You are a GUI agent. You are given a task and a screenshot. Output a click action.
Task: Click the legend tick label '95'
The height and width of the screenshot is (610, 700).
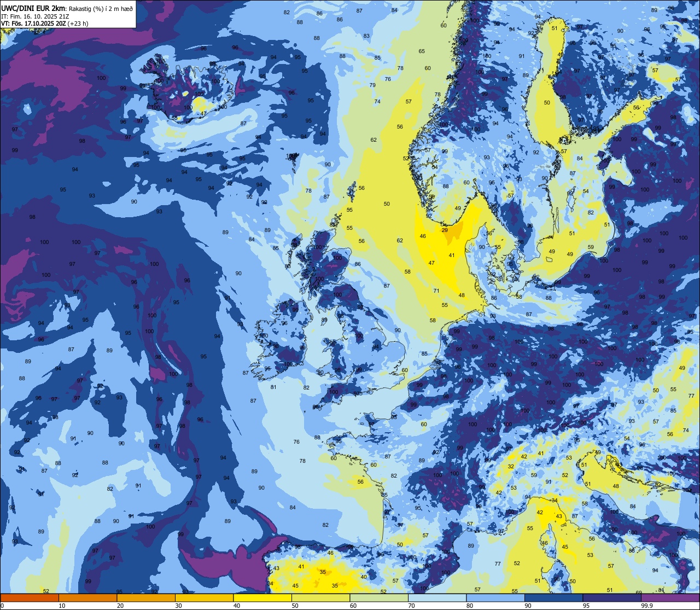click(586, 606)
